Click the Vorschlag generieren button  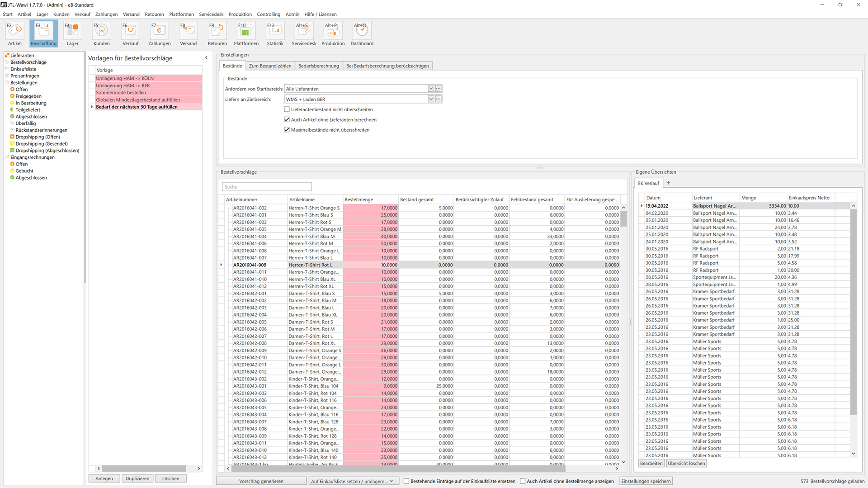261,481
